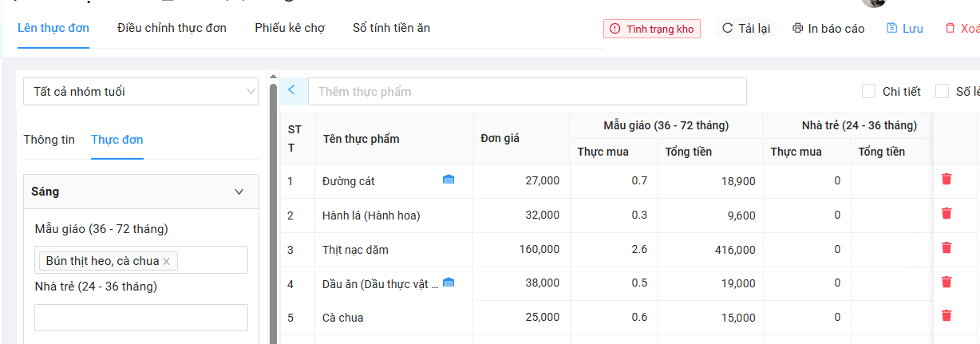Click the In báo cáo print button
This screenshot has width=980, height=344.
(828, 29)
